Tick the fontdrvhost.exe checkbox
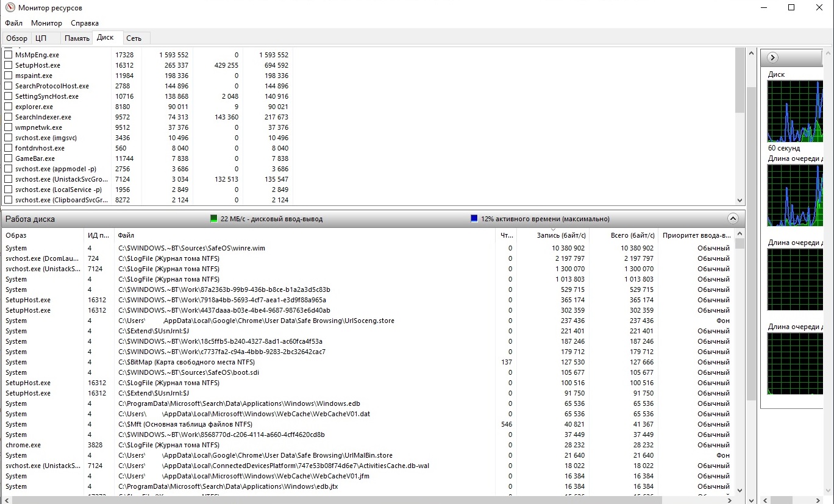The image size is (834, 504). (9, 148)
